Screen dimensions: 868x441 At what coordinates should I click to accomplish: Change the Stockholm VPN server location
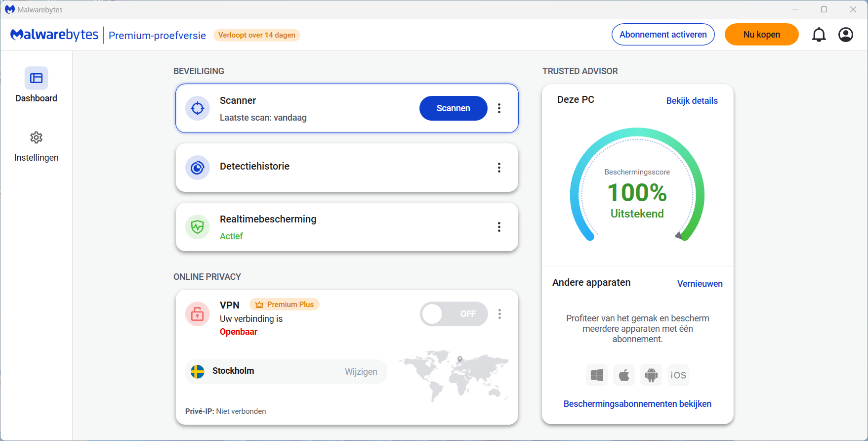361,372
